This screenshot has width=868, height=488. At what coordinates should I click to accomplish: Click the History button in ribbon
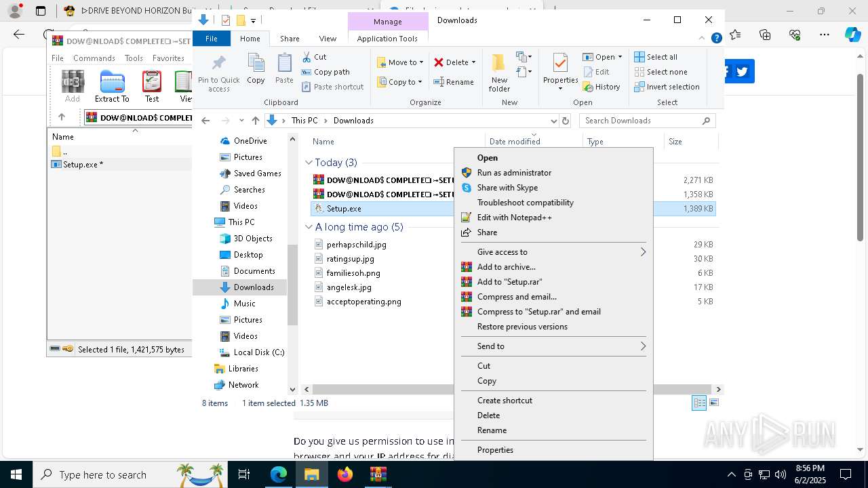pos(601,87)
